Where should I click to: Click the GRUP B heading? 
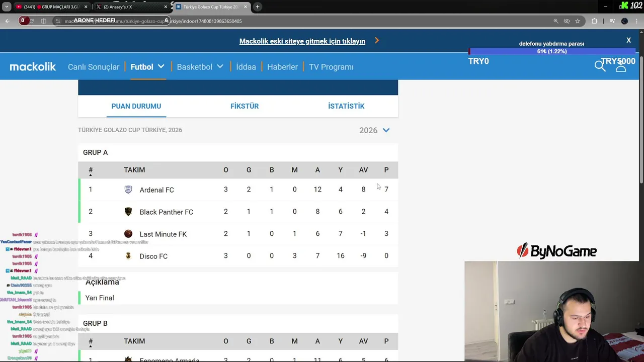[x=95, y=323]
